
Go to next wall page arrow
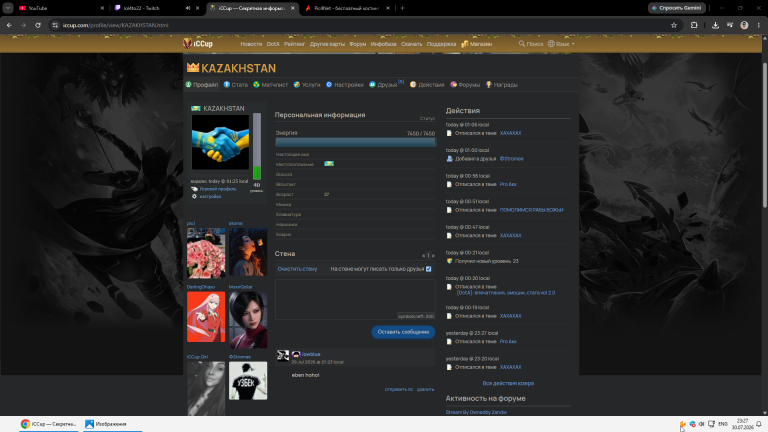coord(433,256)
